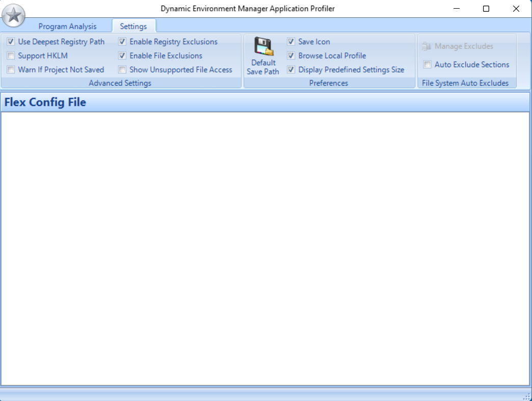Image resolution: width=532 pixels, height=401 pixels.
Task: Enable Auto Exclude Sections checkbox
Action: point(428,65)
